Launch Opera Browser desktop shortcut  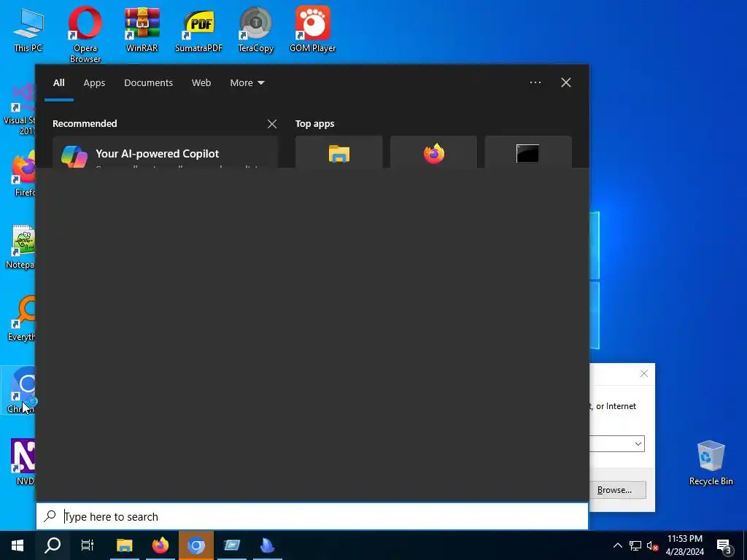click(85, 34)
